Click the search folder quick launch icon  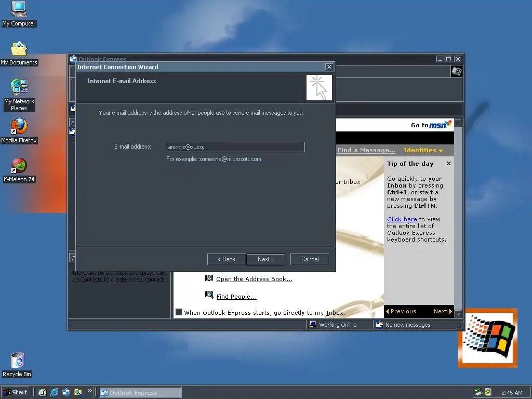pos(78,392)
